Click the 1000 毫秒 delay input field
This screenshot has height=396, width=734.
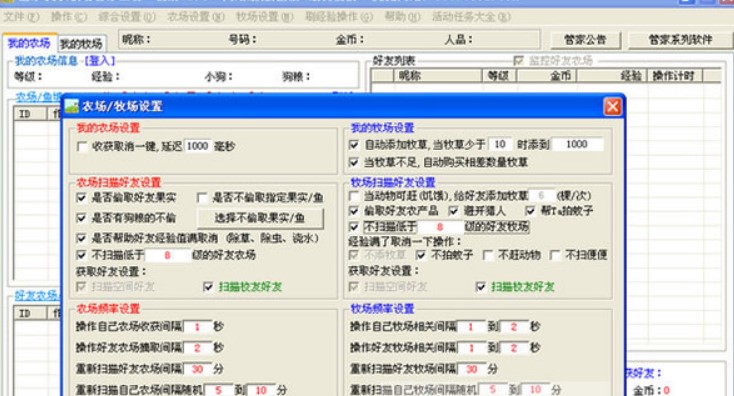tap(198, 146)
